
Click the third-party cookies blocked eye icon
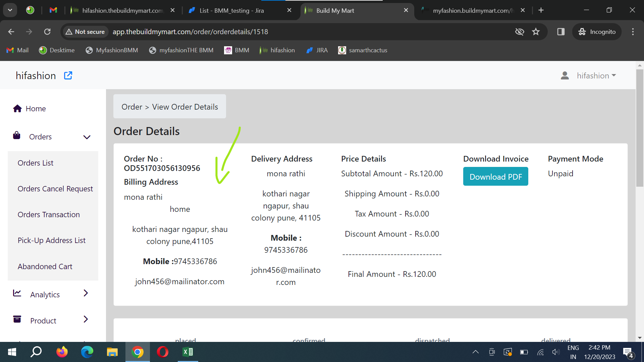coord(520,32)
